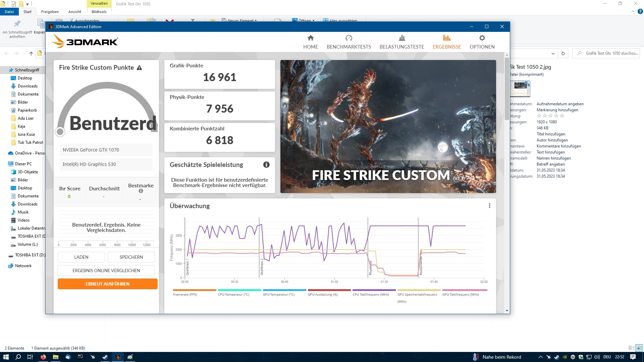644x362 pixels.
Task: Click image preview thumbnail in details pane
Action: [x=520, y=88]
